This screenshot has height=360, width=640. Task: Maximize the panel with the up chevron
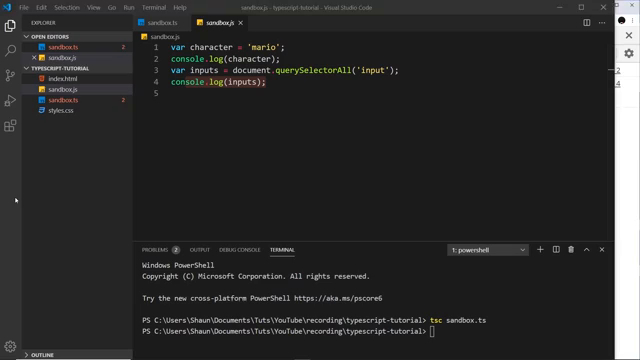(587, 249)
